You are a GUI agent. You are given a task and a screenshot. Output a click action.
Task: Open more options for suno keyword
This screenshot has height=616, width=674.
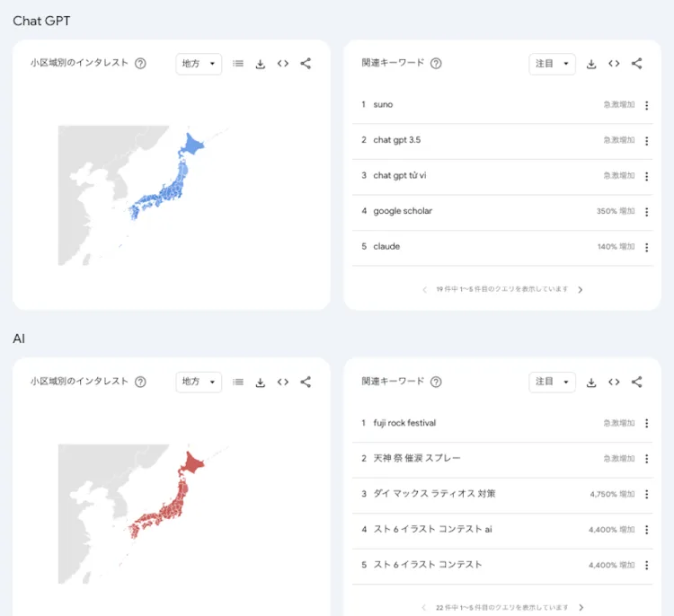[646, 105]
